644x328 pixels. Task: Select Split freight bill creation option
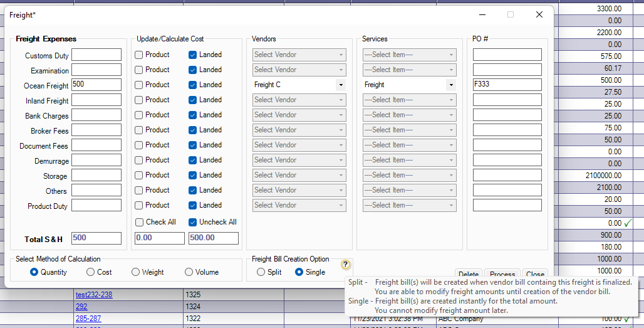click(261, 272)
